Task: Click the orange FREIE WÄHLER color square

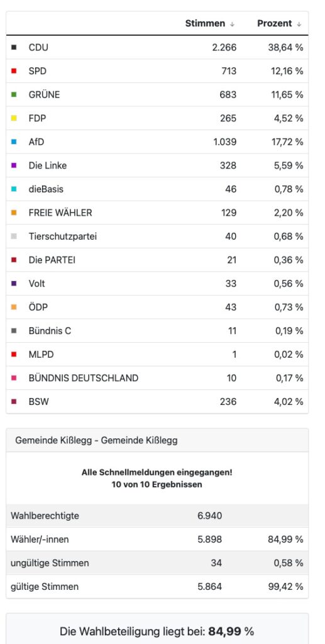Action: coord(14,213)
